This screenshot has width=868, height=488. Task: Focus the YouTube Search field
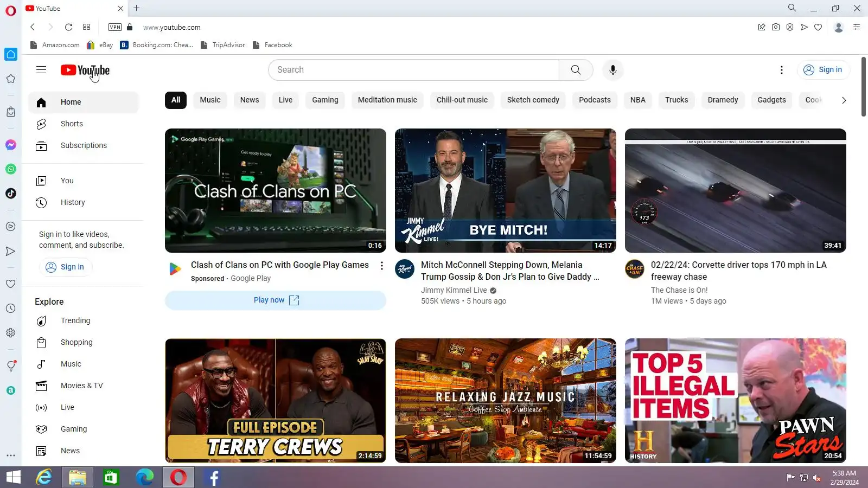pos(413,70)
